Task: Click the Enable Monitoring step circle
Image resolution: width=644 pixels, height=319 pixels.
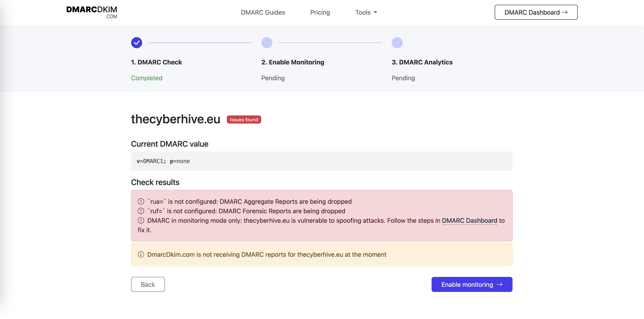Action: [x=267, y=43]
